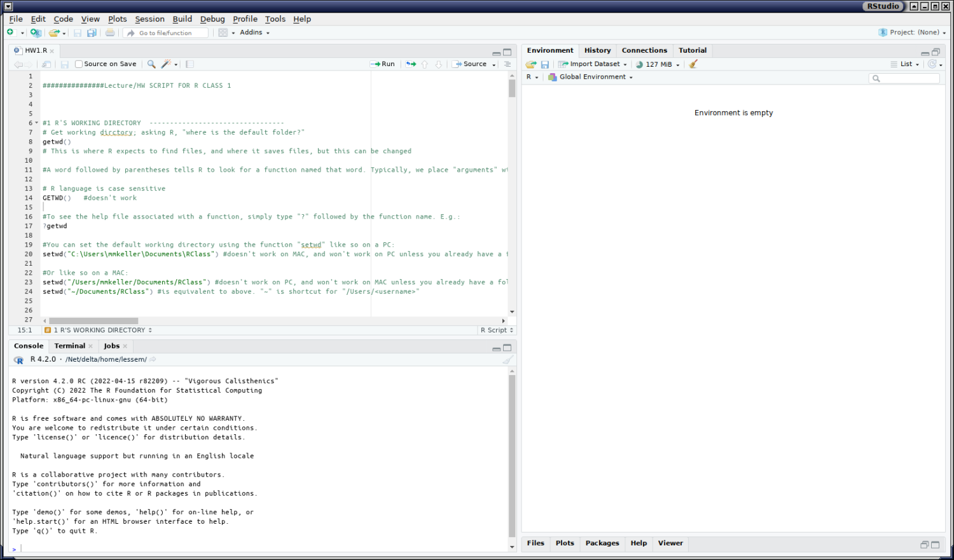This screenshot has width=954, height=560.
Task: Open the section navigator '1 R'S WORKING DIRECTORY'
Action: click(99, 331)
